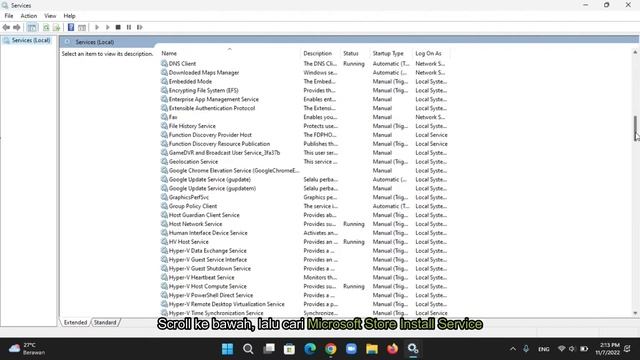Select Function Discovery Provider Host service
Screen dimensions: 640x360
click(x=304, y=135)
